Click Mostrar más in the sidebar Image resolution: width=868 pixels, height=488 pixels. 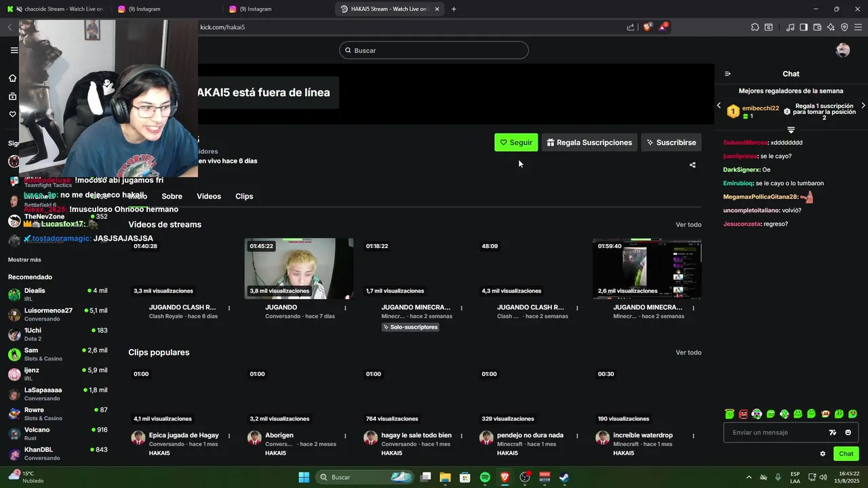pyautogui.click(x=24, y=260)
